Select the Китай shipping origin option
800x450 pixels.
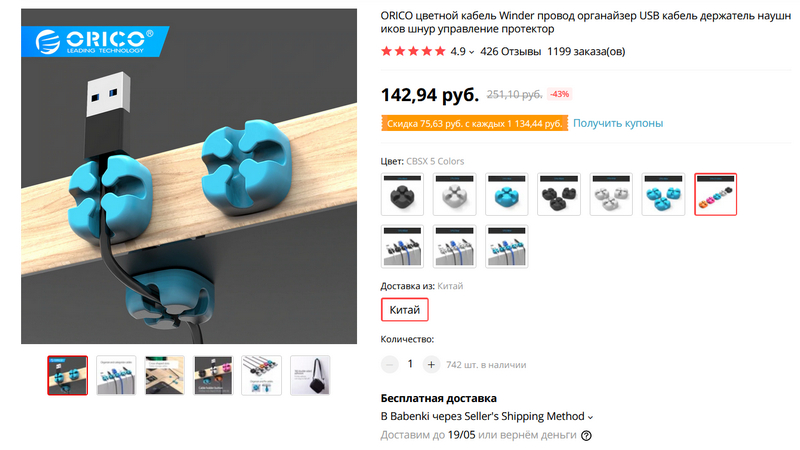tap(405, 310)
